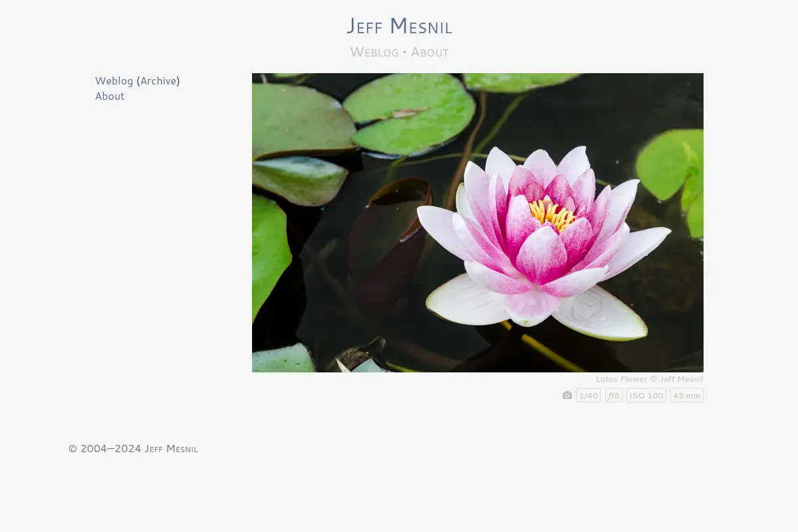Select the 45 mm focal length tag
This screenshot has width=798, height=532.
click(x=687, y=395)
